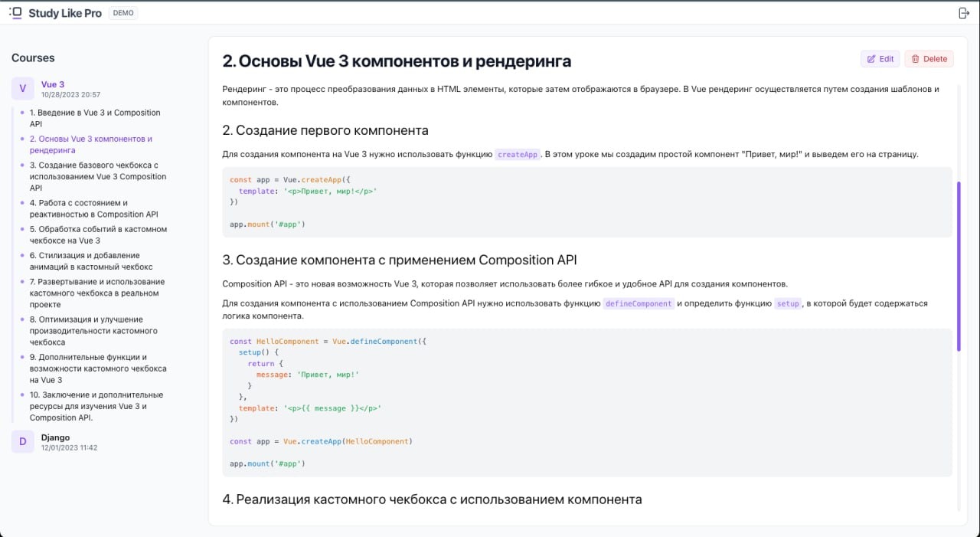
Task: Click the Delete button
Action: [x=929, y=58]
